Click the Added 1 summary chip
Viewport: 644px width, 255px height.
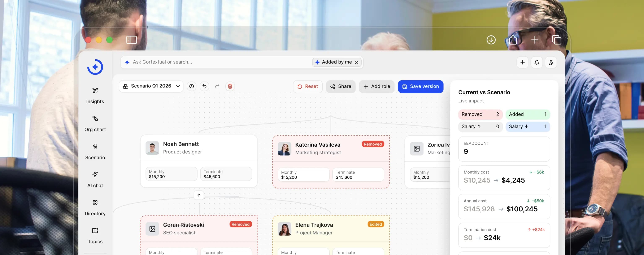pyautogui.click(x=528, y=114)
